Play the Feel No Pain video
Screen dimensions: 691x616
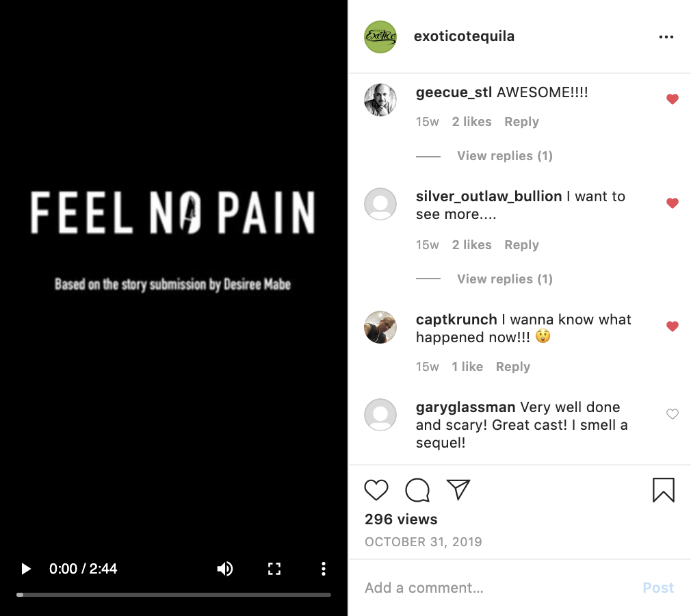point(26,569)
